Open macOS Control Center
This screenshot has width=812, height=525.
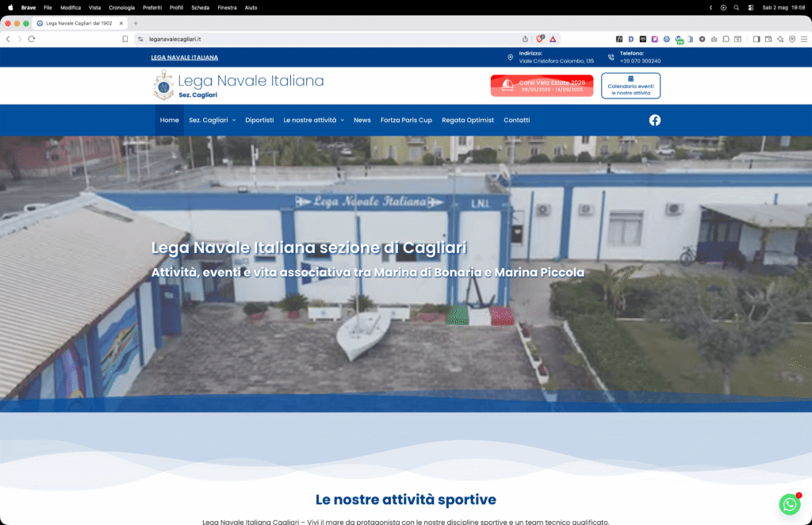[x=751, y=8]
